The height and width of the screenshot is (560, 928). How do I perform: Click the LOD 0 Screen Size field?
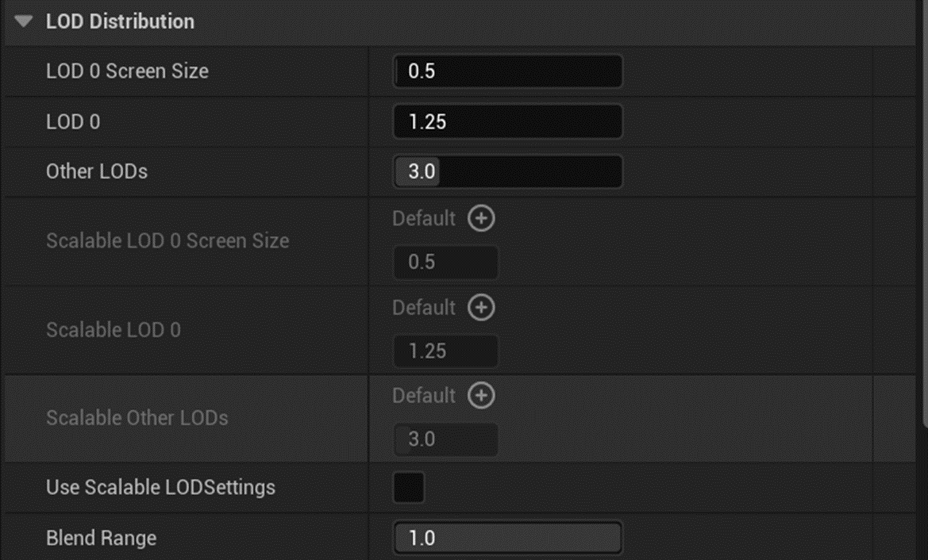(508, 71)
